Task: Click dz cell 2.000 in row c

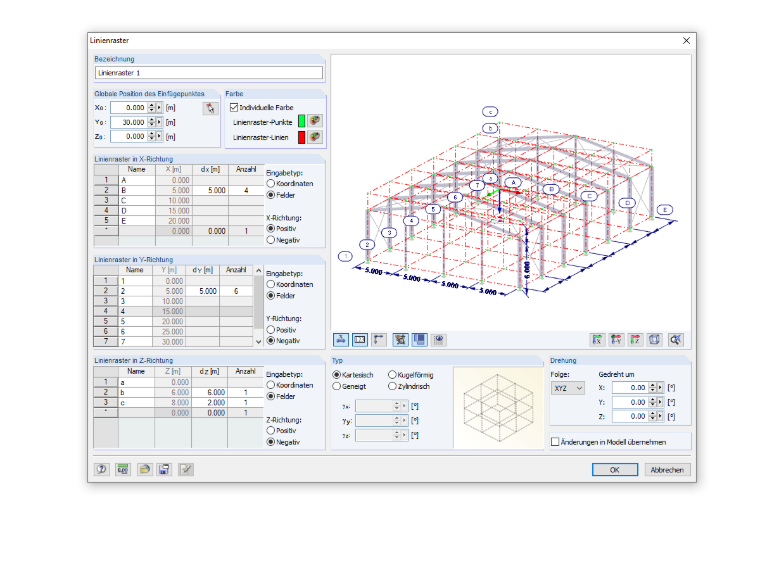Action: tap(209, 402)
